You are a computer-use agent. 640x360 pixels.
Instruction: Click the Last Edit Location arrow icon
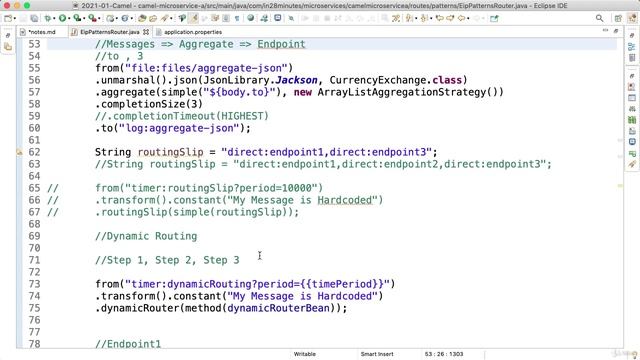[440, 18]
